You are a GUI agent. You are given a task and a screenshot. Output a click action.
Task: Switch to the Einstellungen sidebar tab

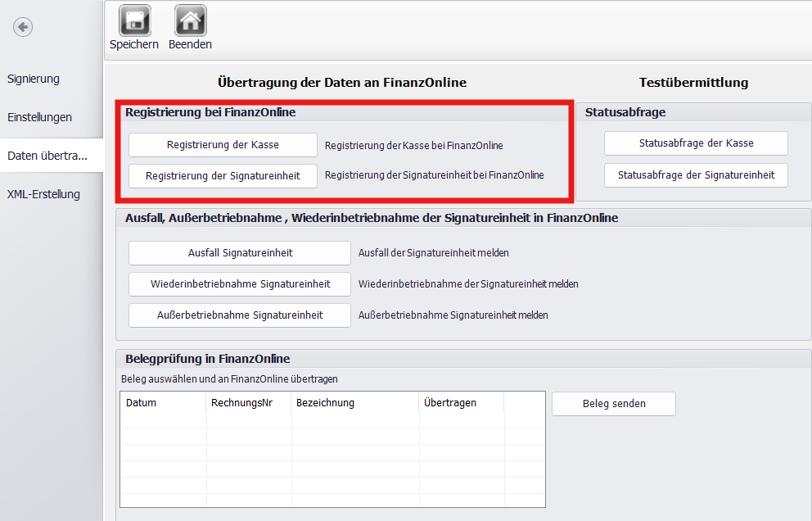39,117
